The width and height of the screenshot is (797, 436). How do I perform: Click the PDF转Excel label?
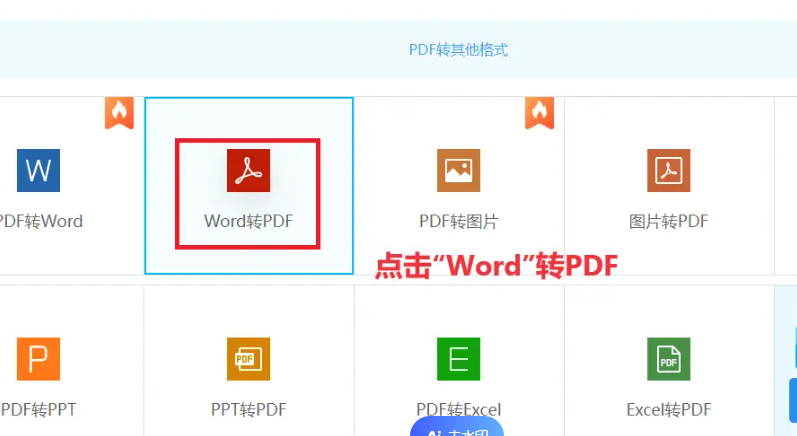(458, 410)
